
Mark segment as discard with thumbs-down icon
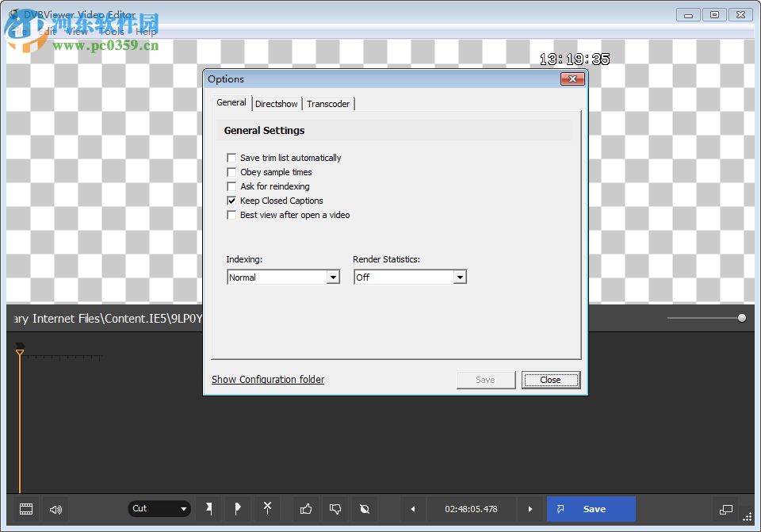334,509
